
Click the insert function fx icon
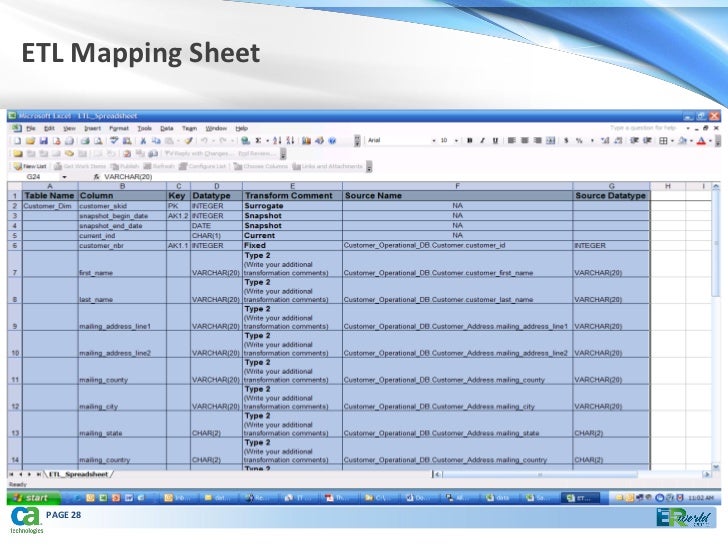[x=97, y=177]
